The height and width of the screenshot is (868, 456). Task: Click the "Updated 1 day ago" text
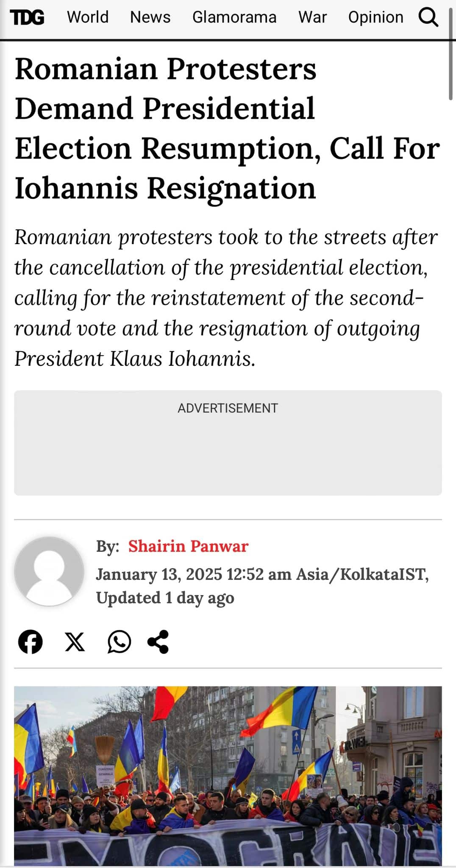[165, 598]
